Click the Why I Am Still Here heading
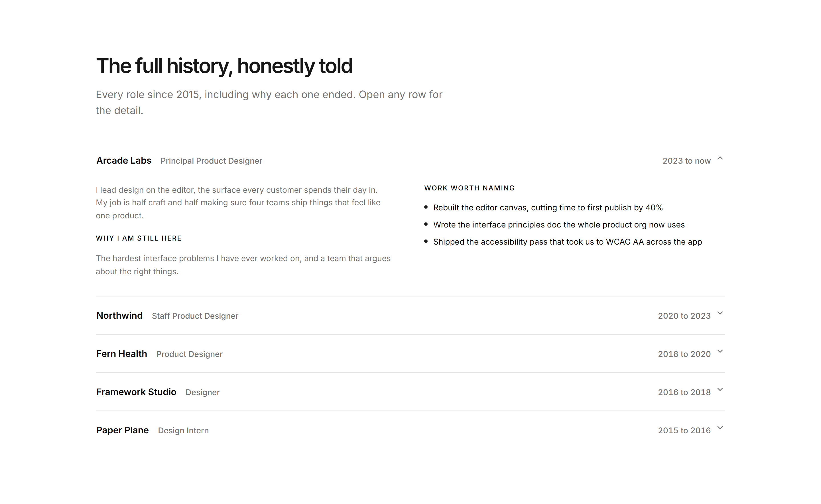 pos(139,238)
